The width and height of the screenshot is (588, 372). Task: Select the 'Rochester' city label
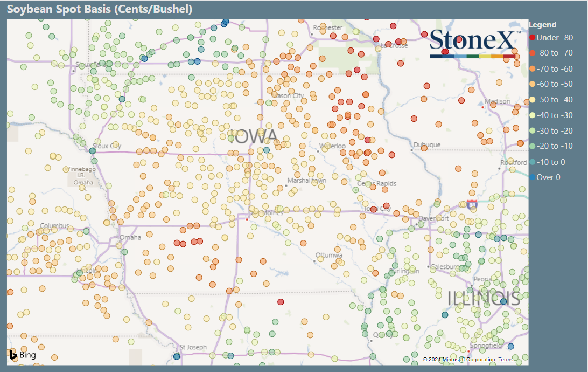point(328,28)
